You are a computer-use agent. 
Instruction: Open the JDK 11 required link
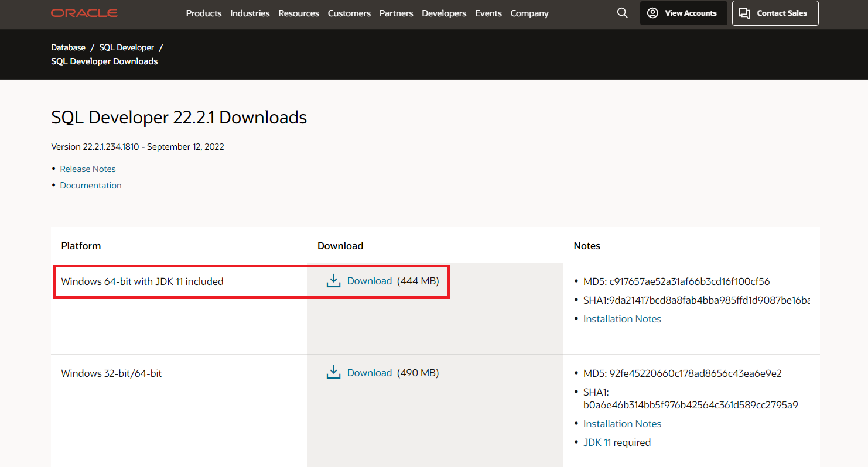[597, 442]
